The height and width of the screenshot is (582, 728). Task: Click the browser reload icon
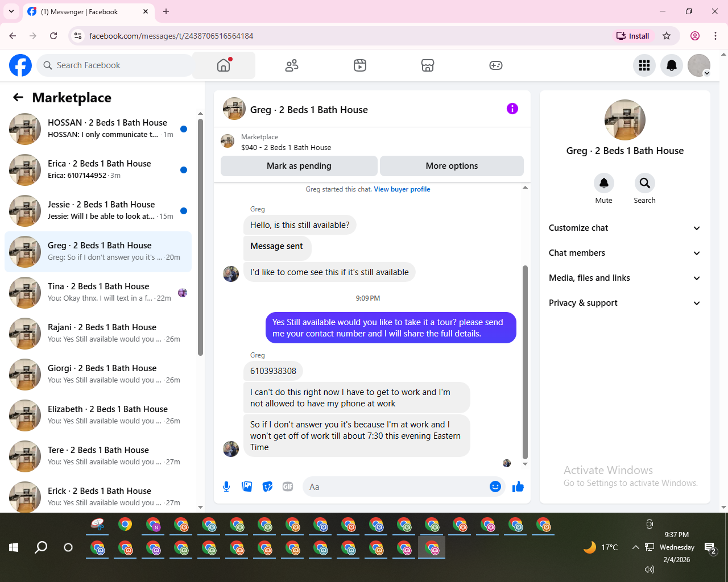[x=53, y=36]
